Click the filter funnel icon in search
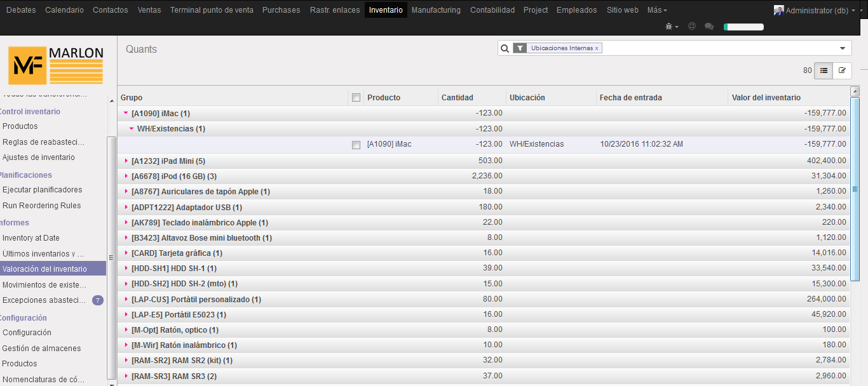 [x=520, y=48]
